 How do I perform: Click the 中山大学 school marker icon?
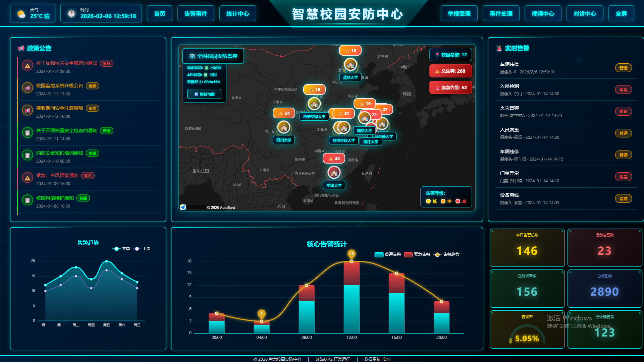tap(334, 173)
